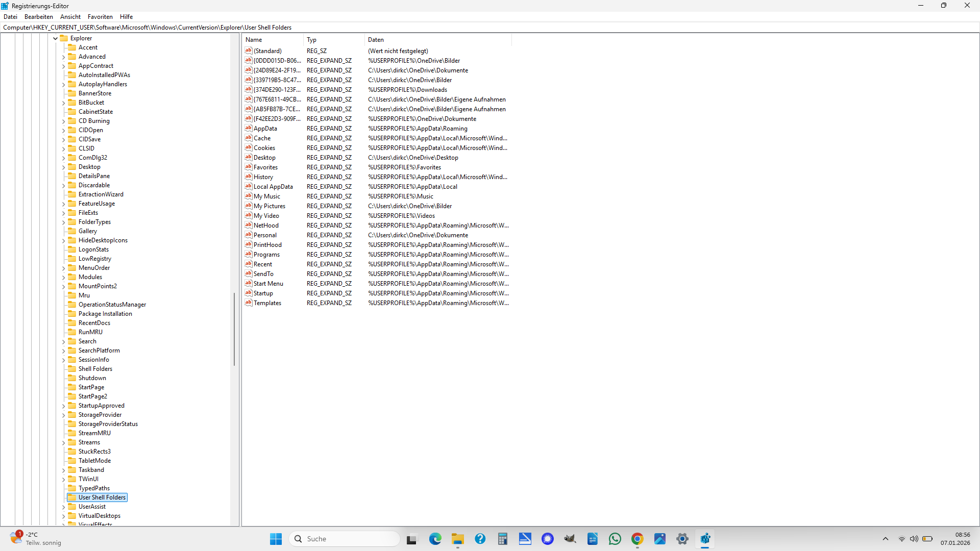Click the Gallery folder icon
The height and width of the screenshot is (551, 980).
(72, 231)
